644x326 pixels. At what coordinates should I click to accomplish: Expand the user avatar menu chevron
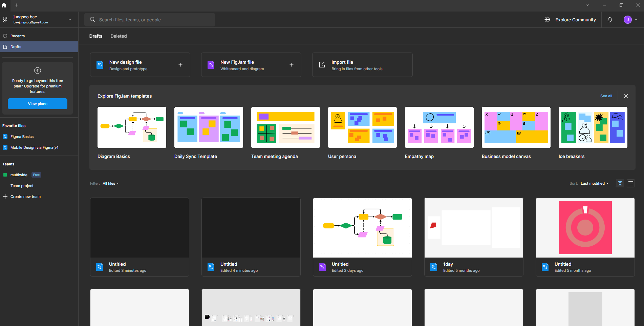636,20
